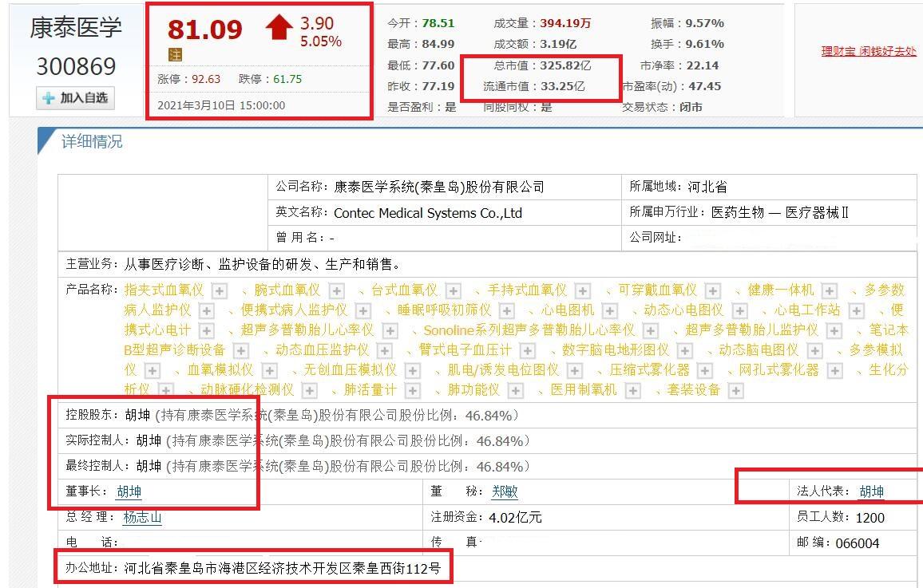
Task: Expand plus box after 指夹式血氧仪
Action: pyautogui.click(x=220, y=291)
